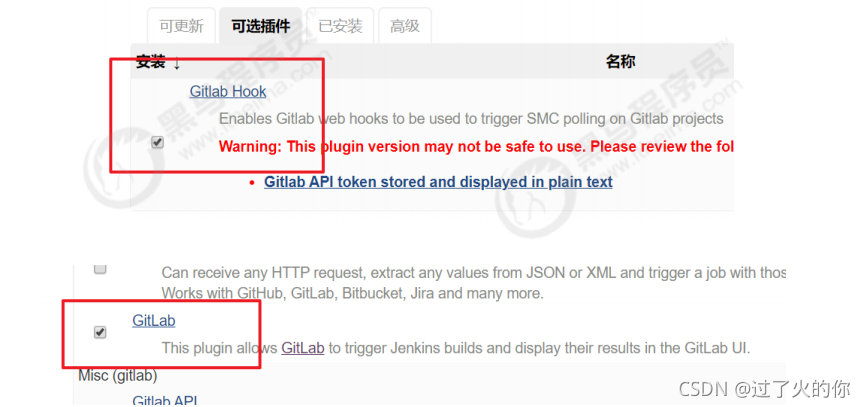Follow the GitLab link inside plugin description
Viewport: 865px width, 407px height.
tap(302, 348)
